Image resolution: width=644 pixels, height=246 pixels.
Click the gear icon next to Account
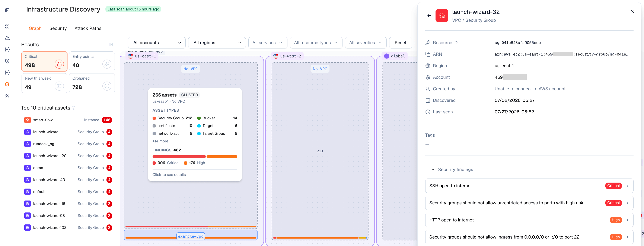pyautogui.click(x=428, y=77)
